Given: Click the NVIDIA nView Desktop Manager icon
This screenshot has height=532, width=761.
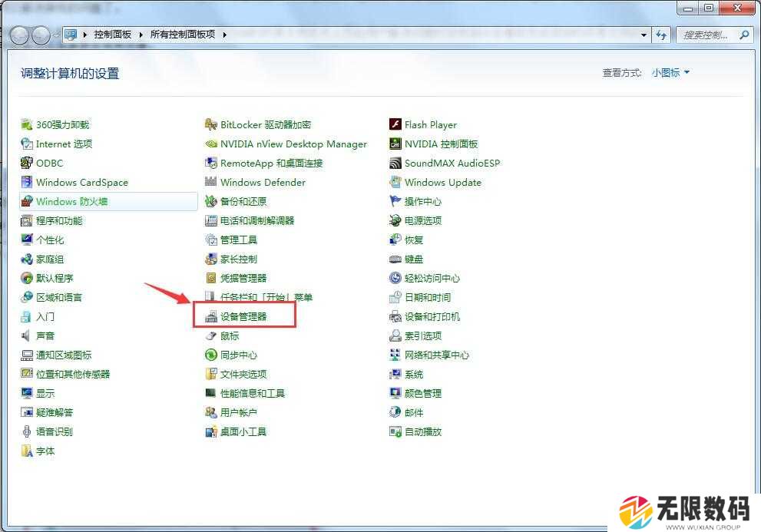Looking at the screenshot, I should (x=210, y=144).
